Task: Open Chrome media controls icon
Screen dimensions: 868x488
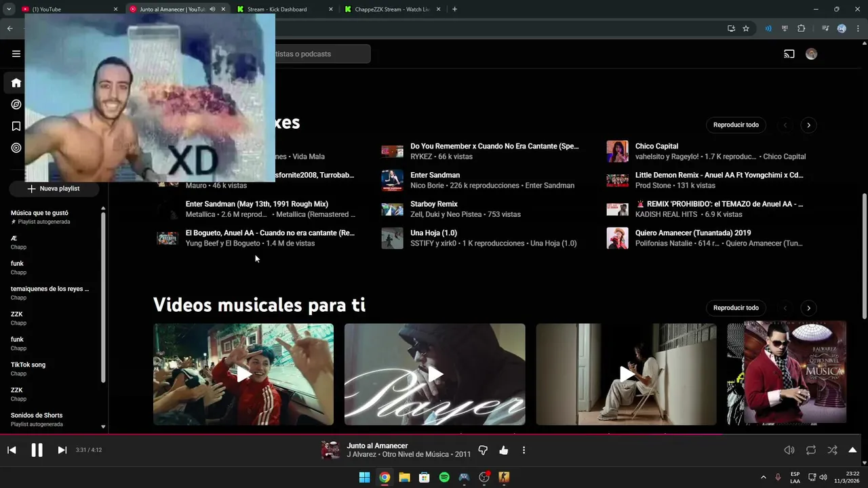Action: point(825,28)
